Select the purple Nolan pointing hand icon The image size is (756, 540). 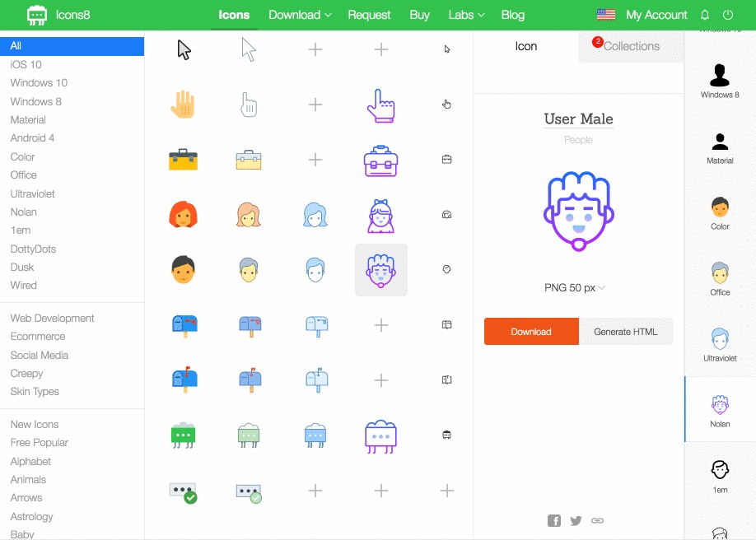click(380, 105)
